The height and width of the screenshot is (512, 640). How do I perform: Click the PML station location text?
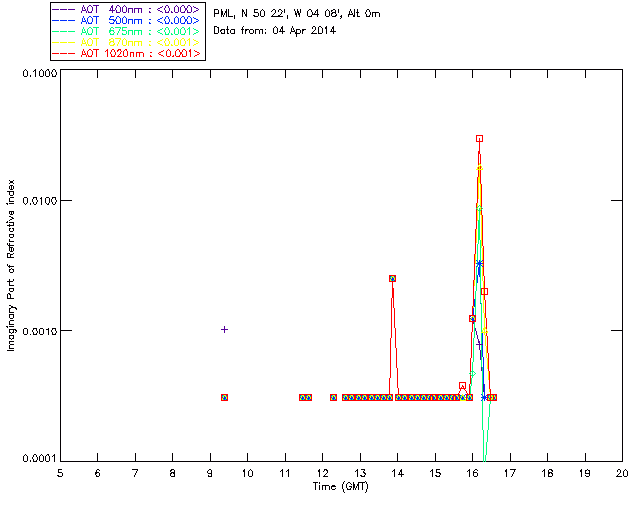click(297, 14)
